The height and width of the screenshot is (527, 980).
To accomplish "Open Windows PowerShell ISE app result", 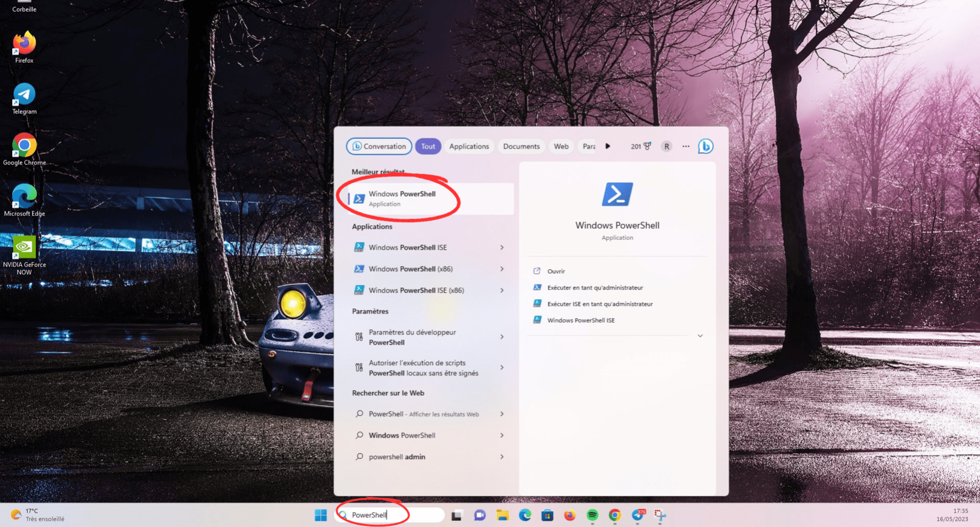I will 424,247.
